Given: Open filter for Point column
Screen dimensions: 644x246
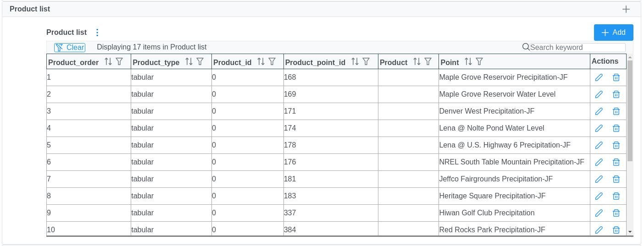Looking at the screenshot, I should point(479,61).
